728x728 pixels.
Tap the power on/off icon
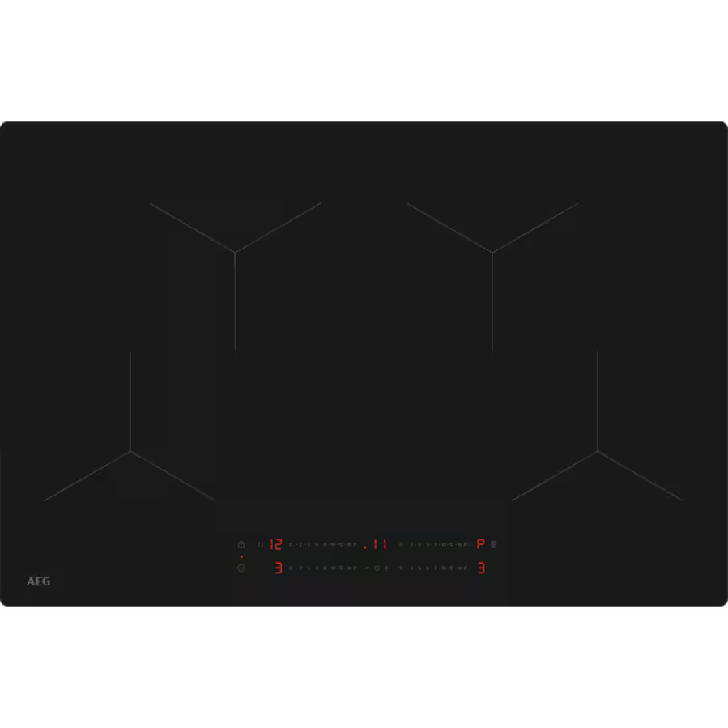[x=241, y=568]
